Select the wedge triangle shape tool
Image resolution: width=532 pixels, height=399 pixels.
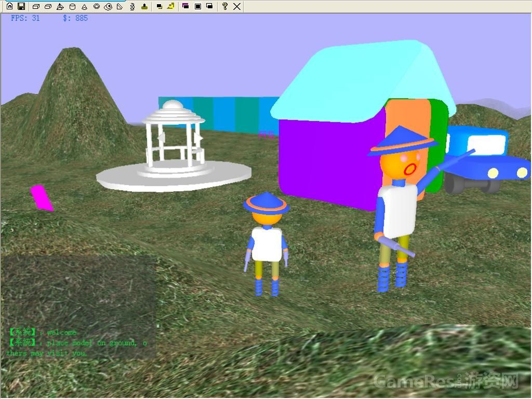coord(120,6)
